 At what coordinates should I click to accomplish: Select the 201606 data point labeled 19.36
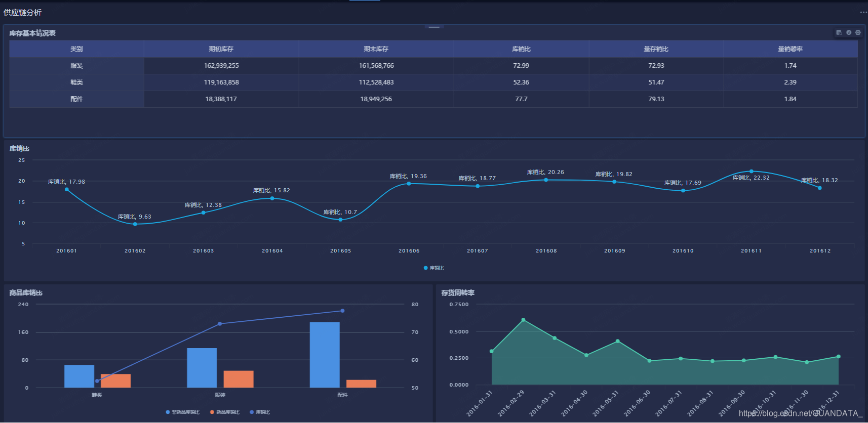[409, 184]
